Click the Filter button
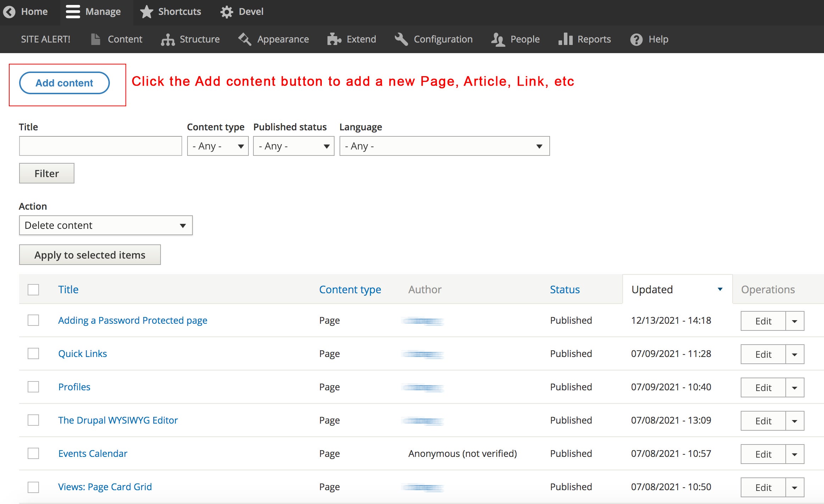The height and width of the screenshot is (504, 824). [x=46, y=173]
